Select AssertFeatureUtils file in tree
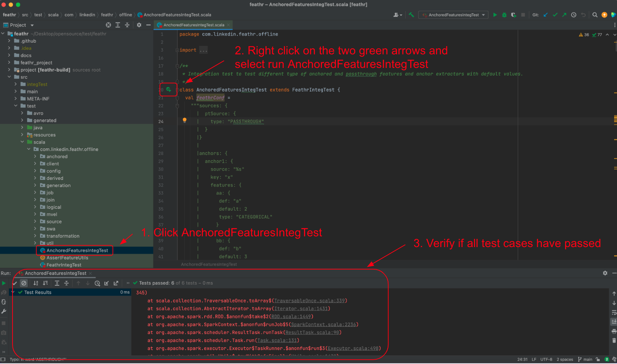Image resolution: width=617 pixels, height=364 pixels. tap(67, 258)
